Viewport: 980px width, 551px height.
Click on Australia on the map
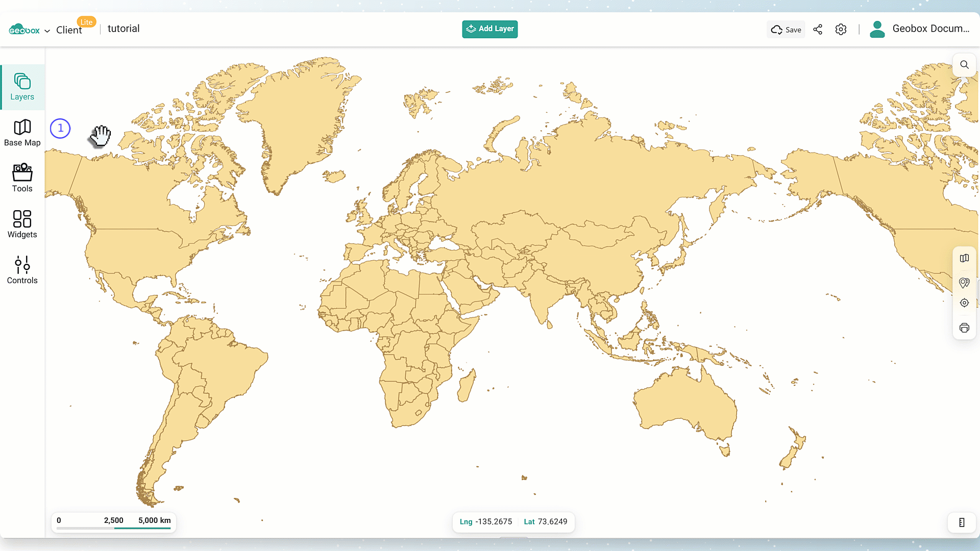(687, 403)
